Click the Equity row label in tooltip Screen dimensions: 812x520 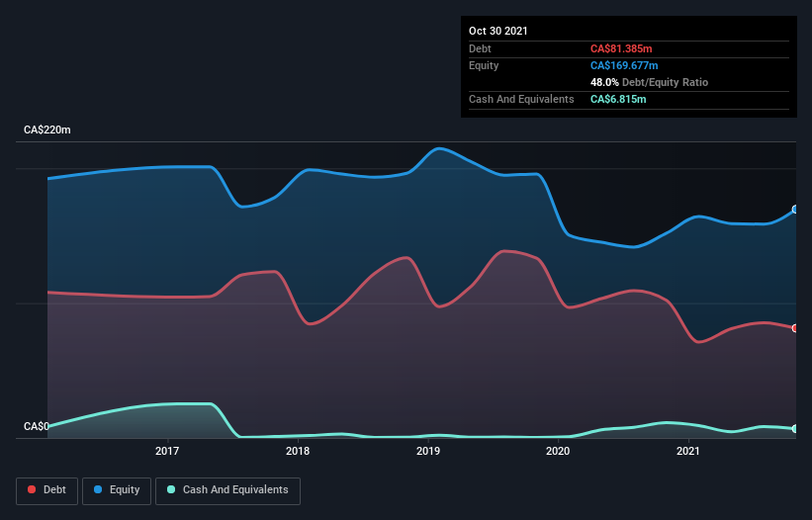tap(484, 65)
